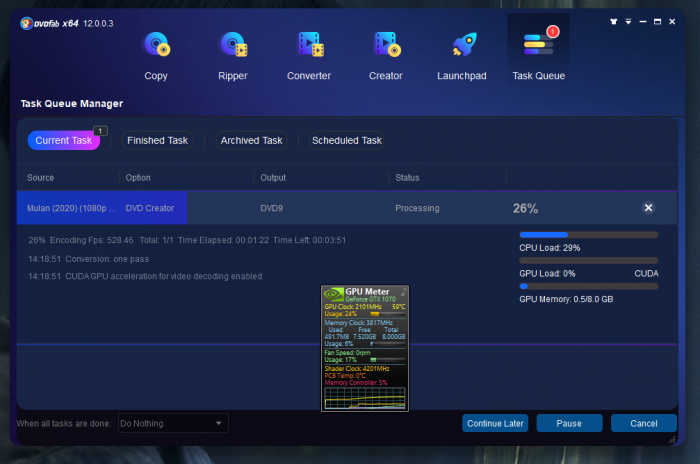Image resolution: width=700 pixels, height=464 pixels.
Task: Click the NVIDIA logo in GPU Meter
Action: tap(332, 294)
